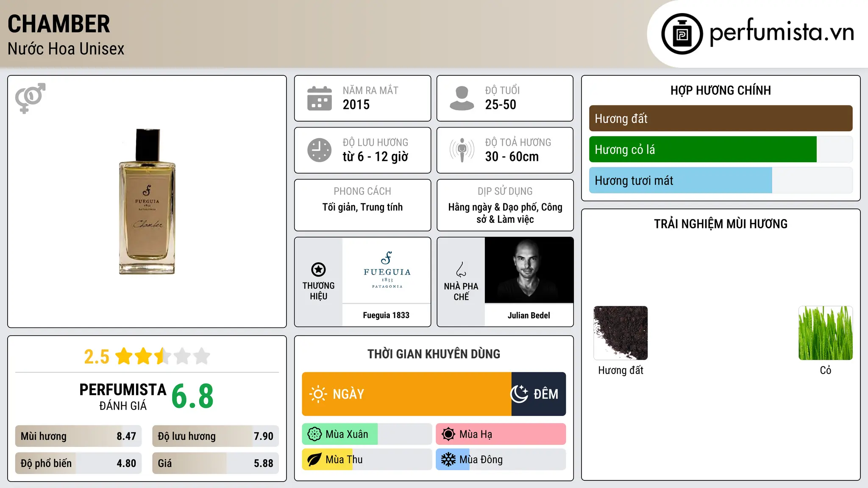Click the age range value 25-50
This screenshot has width=868, height=488.
click(501, 105)
